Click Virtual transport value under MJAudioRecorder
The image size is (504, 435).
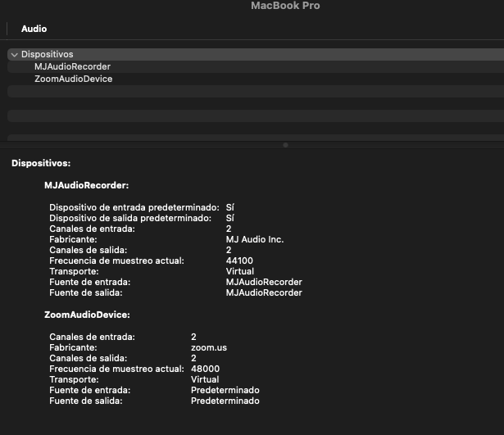pos(240,271)
